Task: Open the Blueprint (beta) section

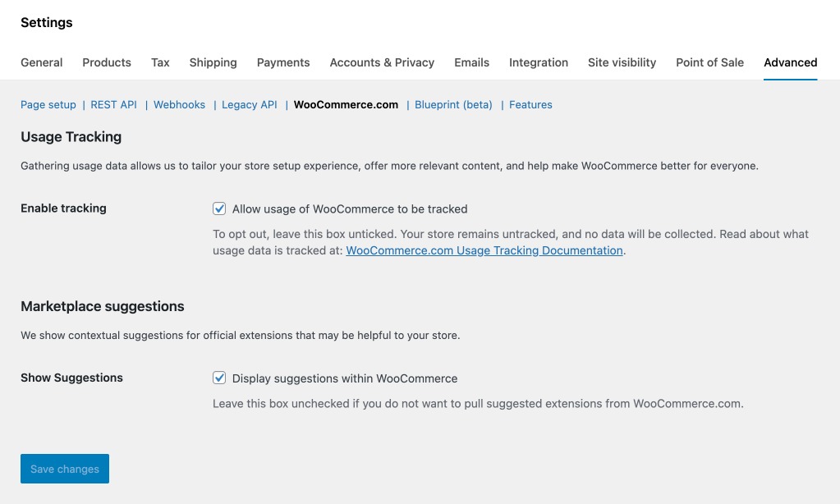Action: coord(453,104)
